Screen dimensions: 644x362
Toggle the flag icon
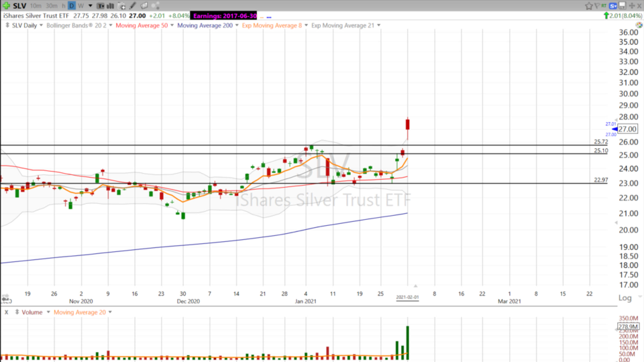[x=597, y=6]
